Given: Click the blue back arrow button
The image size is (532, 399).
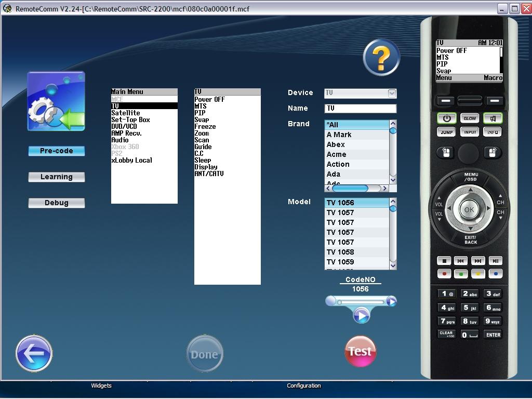Looking at the screenshot, I should pos(34,353).
